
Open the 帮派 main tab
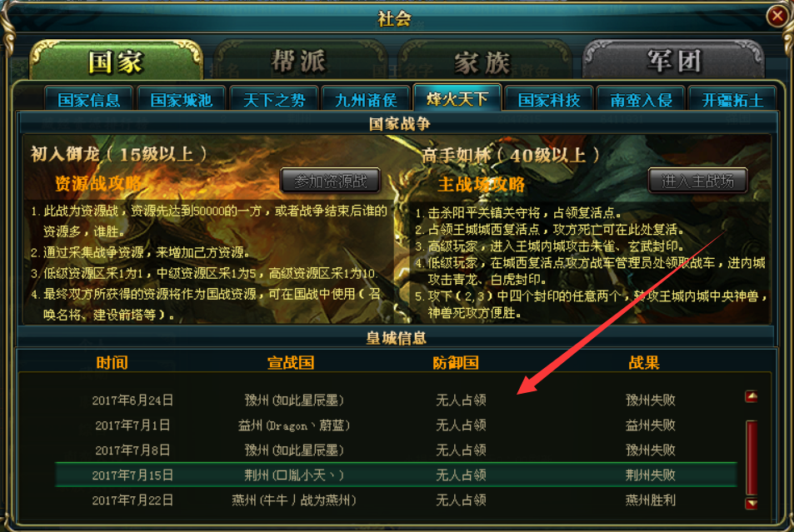click(x=299, y=62)
